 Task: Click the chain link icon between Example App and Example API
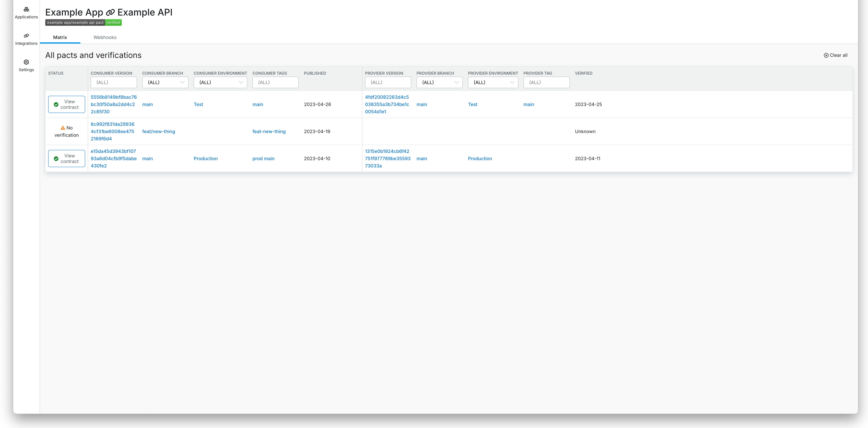coord(110,12)
